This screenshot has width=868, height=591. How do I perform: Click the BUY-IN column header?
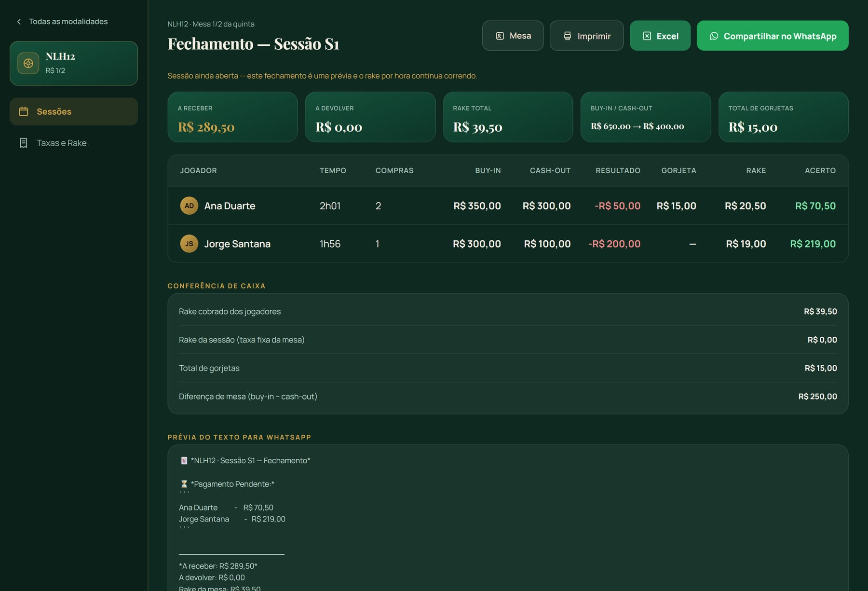(x=488, y=171)
